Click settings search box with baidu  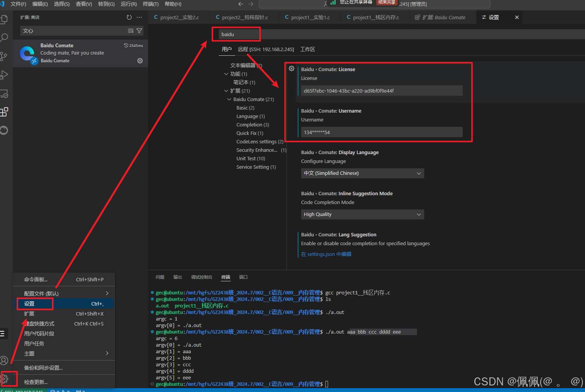(x=402, y=34)
